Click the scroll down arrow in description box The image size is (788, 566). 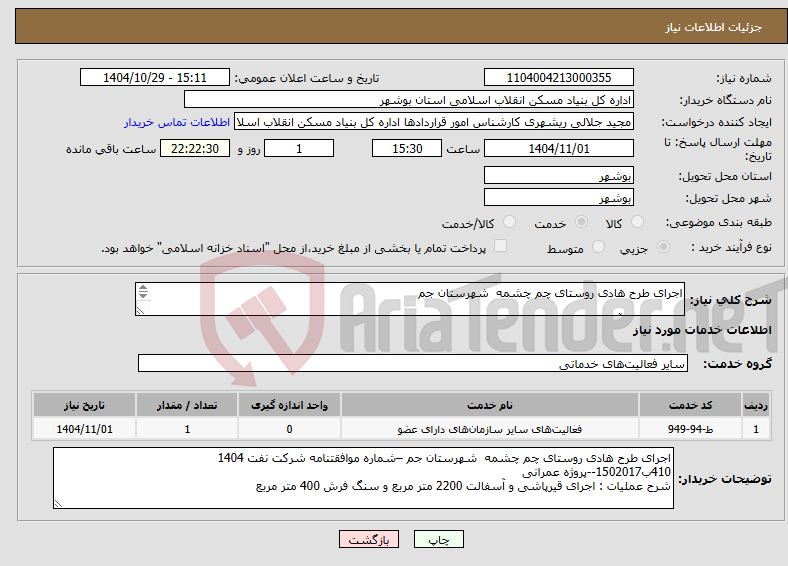point(143,295)
